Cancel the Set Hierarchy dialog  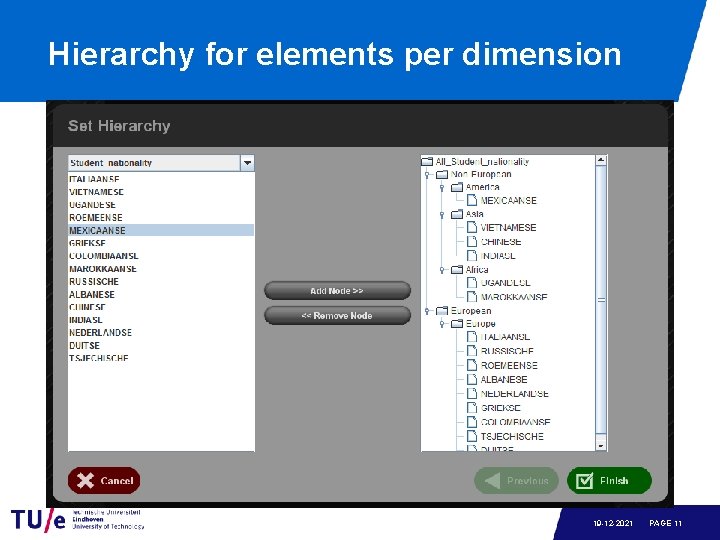104,480
